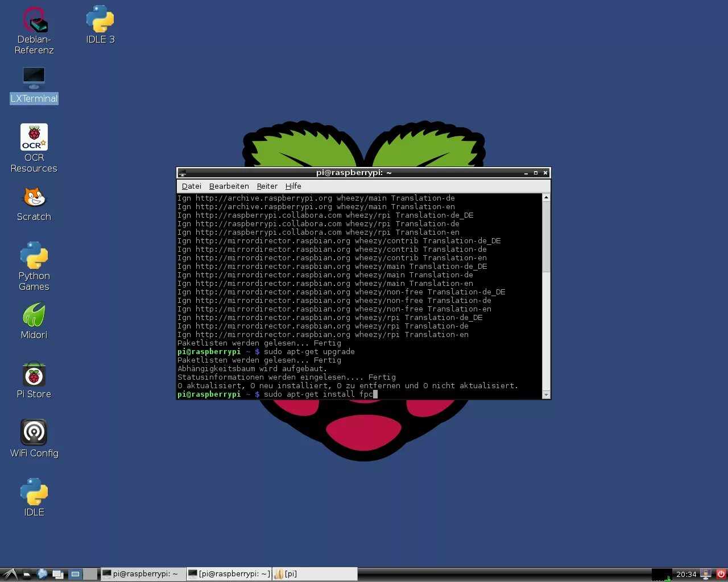The height and width of the screenshot is (582, 728).
Task: Click first 'archive.raspberrypi.org wheezy/main Translation-de' line
Action: point(316,198)
